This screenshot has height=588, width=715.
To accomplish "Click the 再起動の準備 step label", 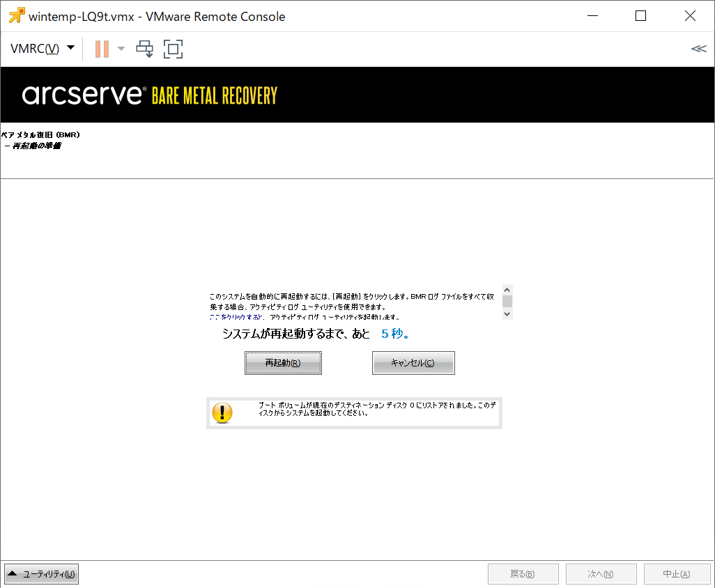I will [x=36, y=146].
